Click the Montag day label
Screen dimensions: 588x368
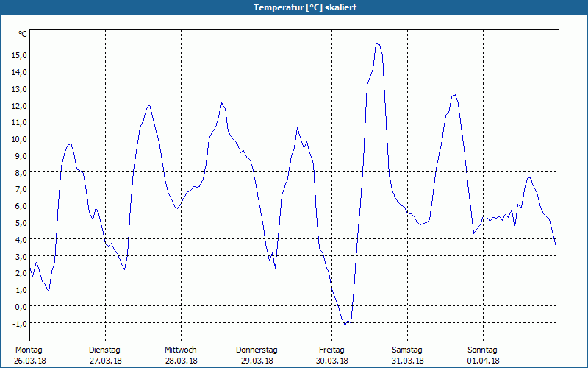point(29,350)
